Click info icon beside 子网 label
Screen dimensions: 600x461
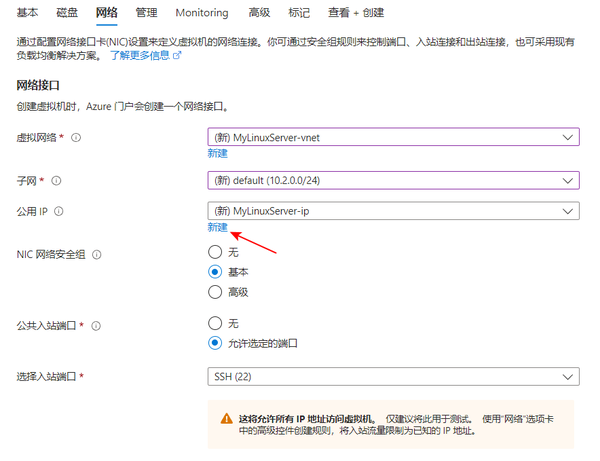(56, 181)
